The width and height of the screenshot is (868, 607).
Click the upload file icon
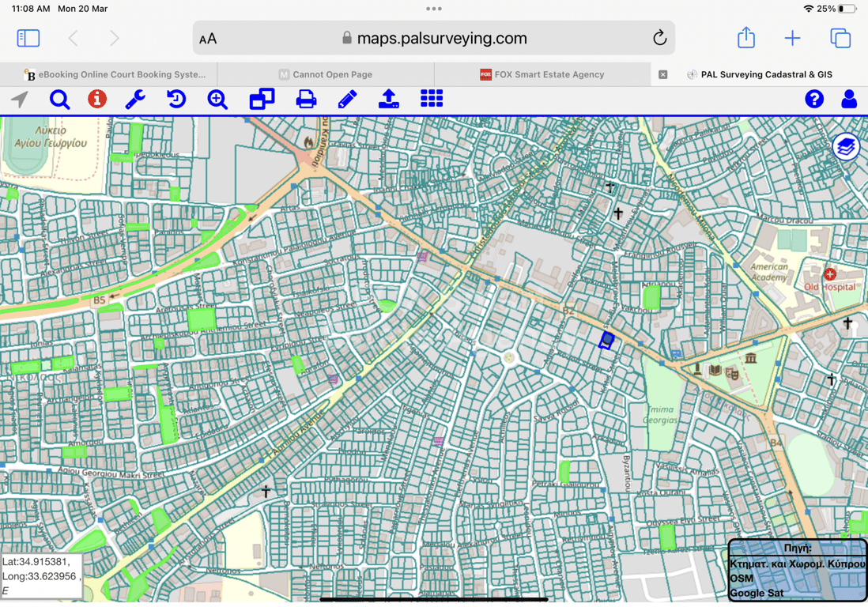point(389,99)
